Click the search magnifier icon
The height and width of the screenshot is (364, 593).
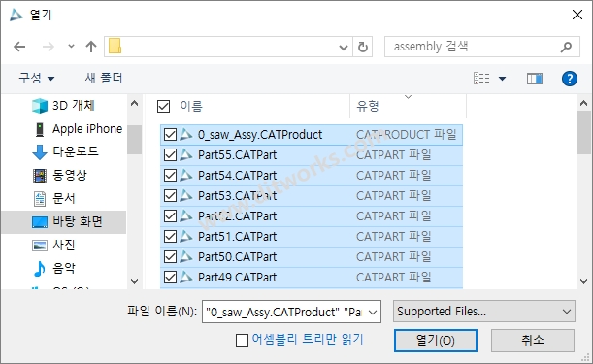point(566,47)
